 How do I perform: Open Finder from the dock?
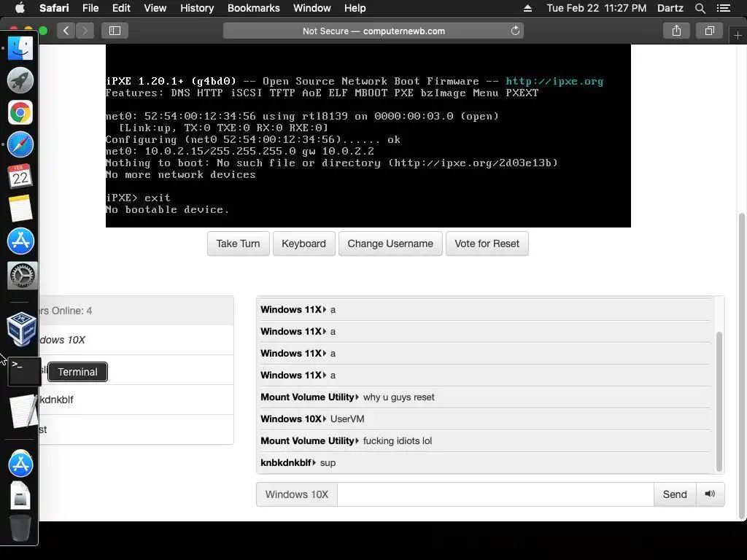(x=20, y=48)
